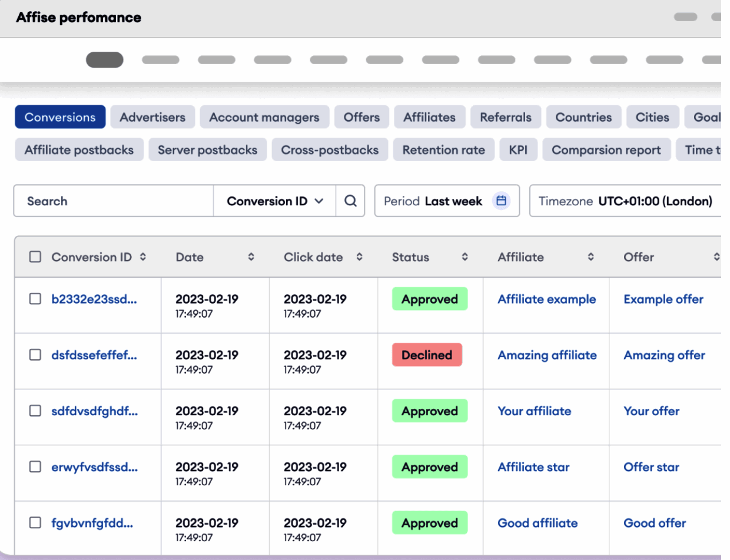Click the Good offer link
The width and height of the screenshot is (730, 560).
pyautogui.click(x=655, y=523)
